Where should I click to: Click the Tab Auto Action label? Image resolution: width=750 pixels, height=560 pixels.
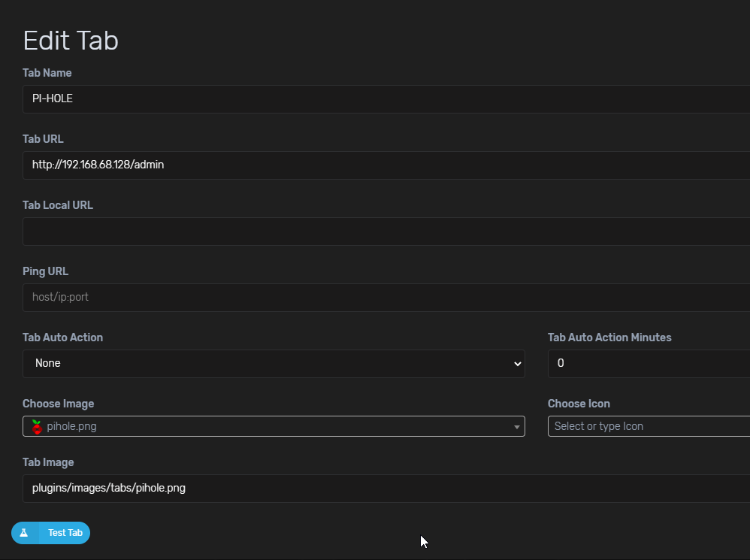coord(62,338)
